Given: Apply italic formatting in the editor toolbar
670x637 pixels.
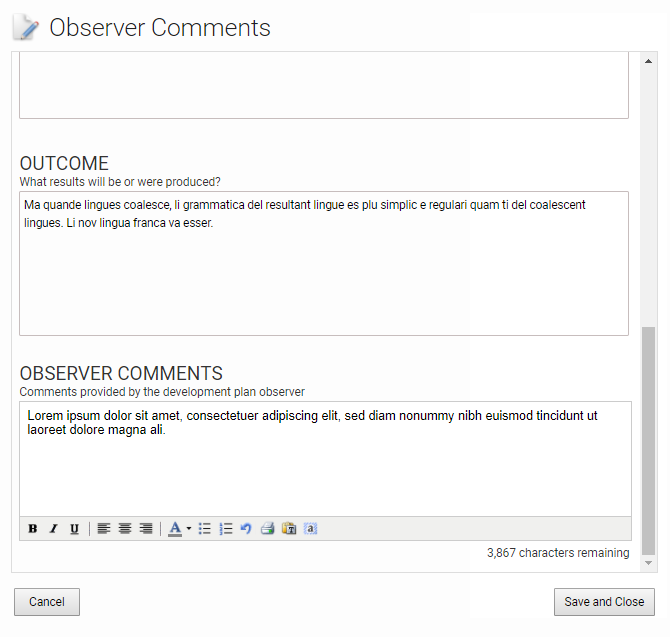Looking at the screenshot, I should (53, 528).
